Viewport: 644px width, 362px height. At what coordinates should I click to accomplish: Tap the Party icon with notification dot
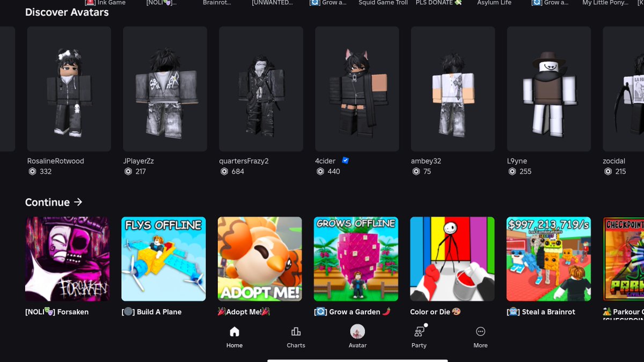click(419, 331)
